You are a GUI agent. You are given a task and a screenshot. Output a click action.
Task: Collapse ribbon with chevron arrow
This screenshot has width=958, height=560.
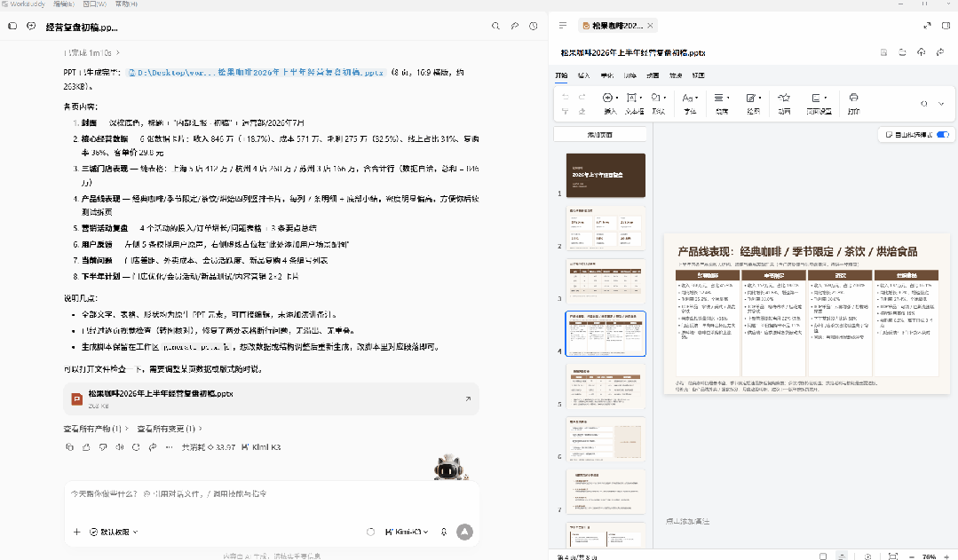(x=941, y=103)
